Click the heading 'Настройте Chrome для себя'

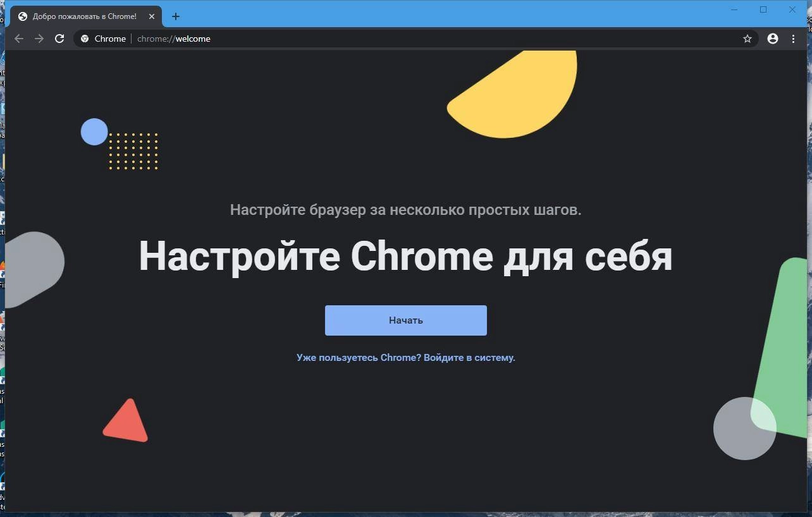point(405,256)
